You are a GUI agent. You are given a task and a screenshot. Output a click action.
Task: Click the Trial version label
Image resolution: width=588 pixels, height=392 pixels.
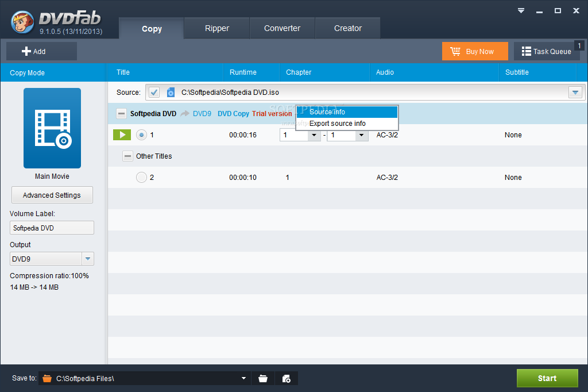tap(272, 113)
